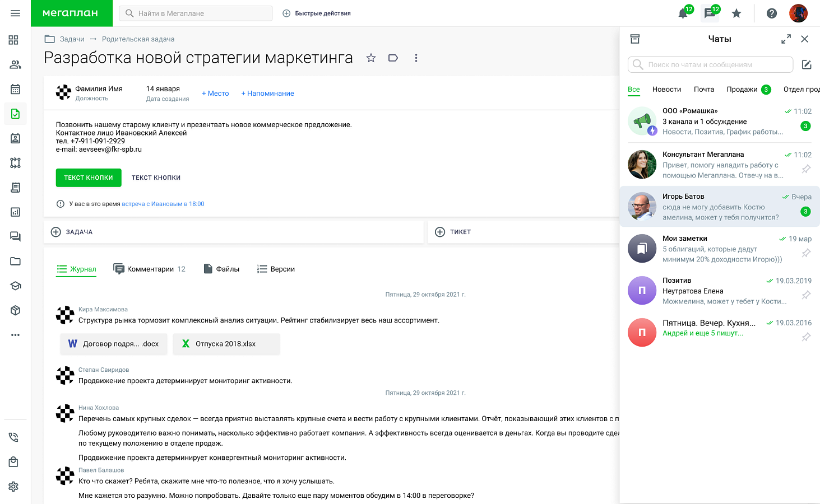Image resolution: width=820 pixels, height=504 pixels.
Task: Focus the Megaplan search field
Action: click(196, 13)
